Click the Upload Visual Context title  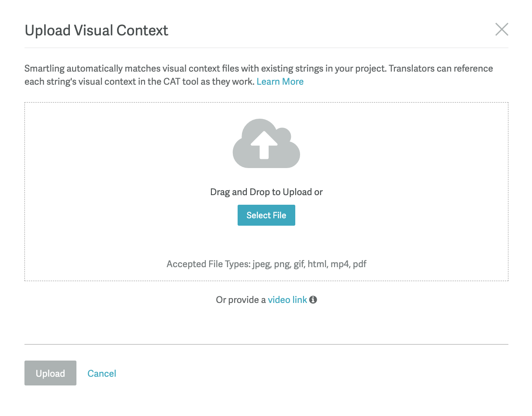click(x=96, y=31)
